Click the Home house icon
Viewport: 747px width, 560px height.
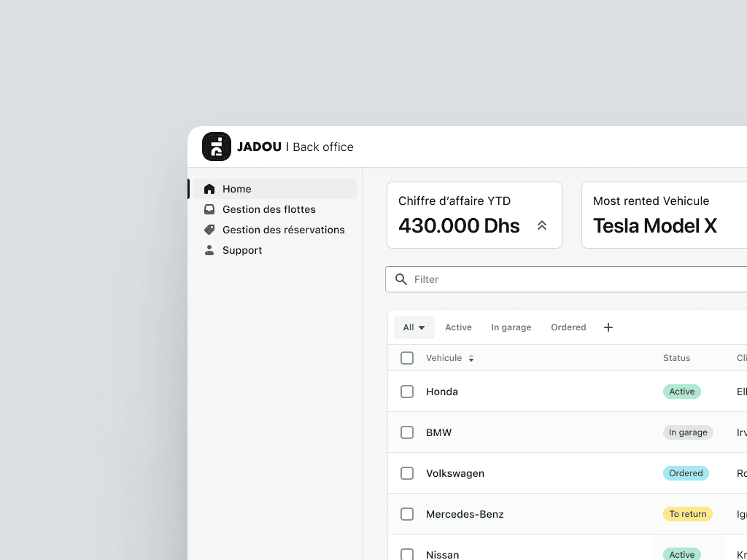(209, 189)
